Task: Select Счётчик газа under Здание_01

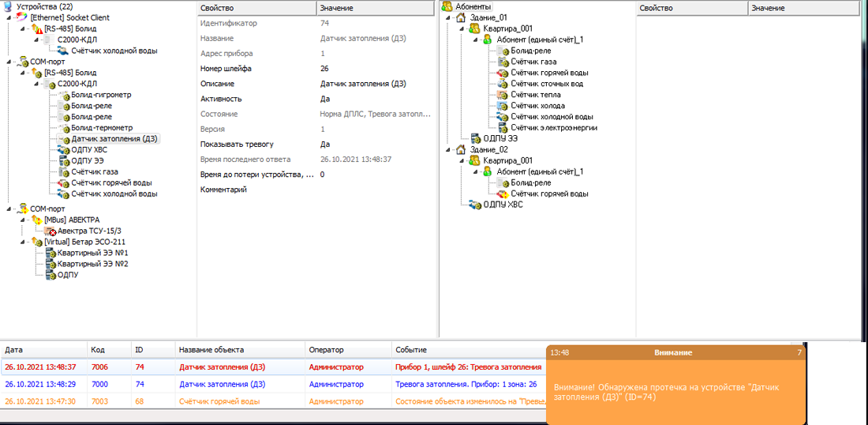Action: (533, 62)
